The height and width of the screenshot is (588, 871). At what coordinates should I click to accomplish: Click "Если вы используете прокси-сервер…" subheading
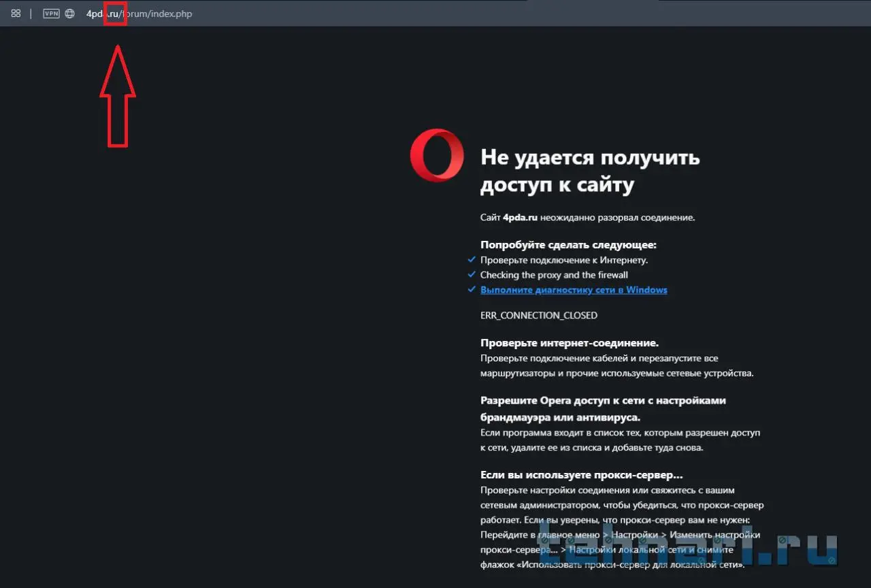click(582, 475)
